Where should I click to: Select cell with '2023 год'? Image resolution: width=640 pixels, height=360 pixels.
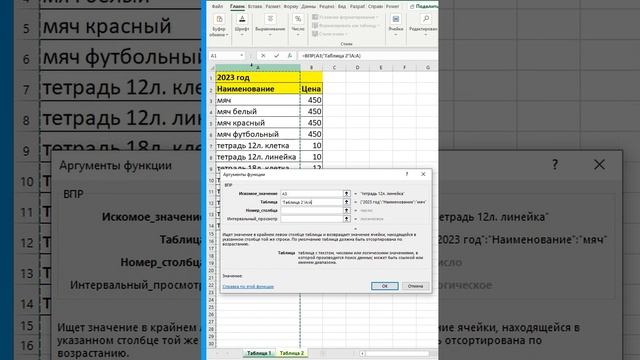point(258,77)
